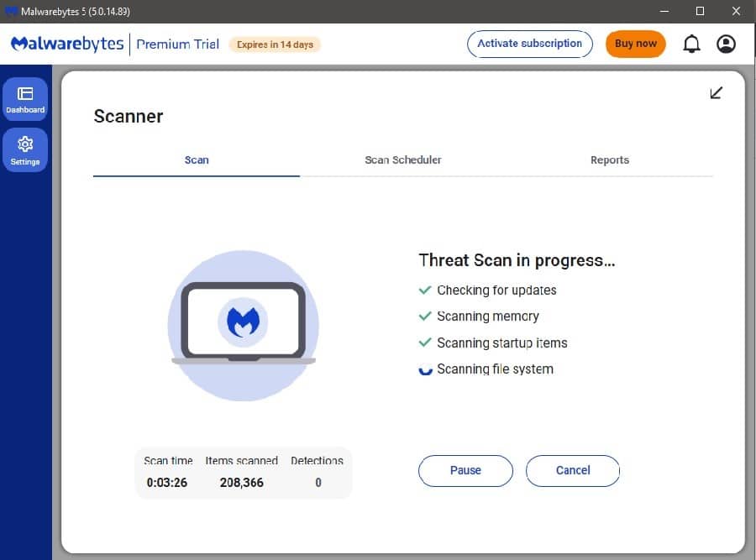Click Activate subscription button

point(529,44)
